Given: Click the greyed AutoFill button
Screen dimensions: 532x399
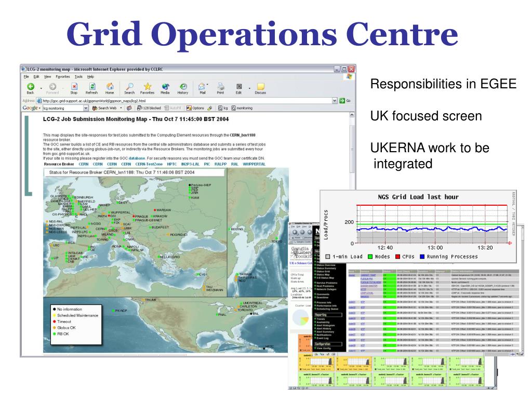Looking at the screenshot, I should [x=173, y=108].
